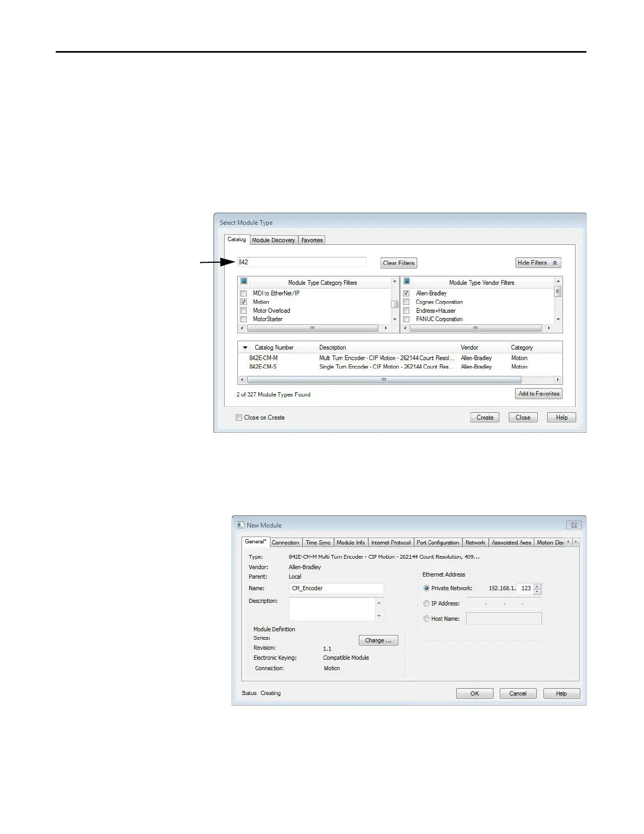Switch to the Catalog tab
The width and height of the screenshot is (644, 834).
click(236, 240)
